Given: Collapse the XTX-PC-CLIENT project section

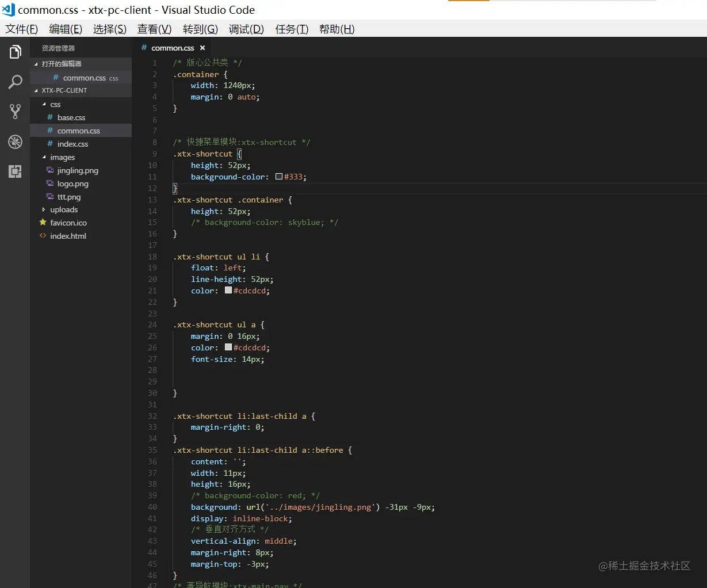Looking at the screenshot, I should pos(81,90).
